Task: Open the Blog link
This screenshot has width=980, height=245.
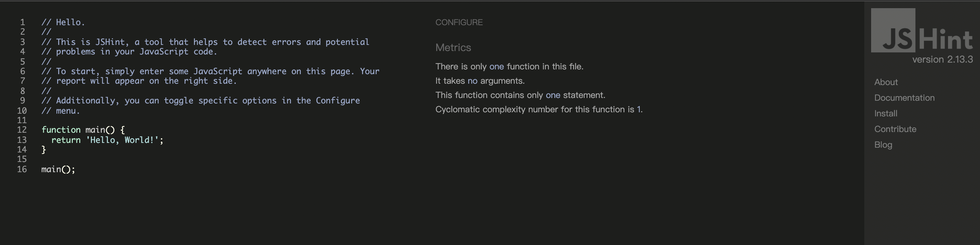Action: [883, 145]
